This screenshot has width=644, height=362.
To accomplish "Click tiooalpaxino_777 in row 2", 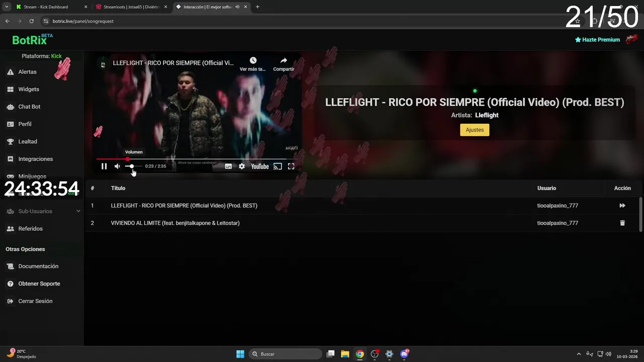I will point(557,223).
